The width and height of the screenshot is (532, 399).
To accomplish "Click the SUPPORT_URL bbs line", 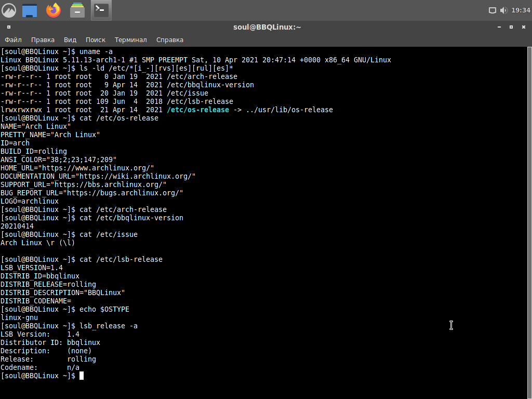I will tap(84, 184).
